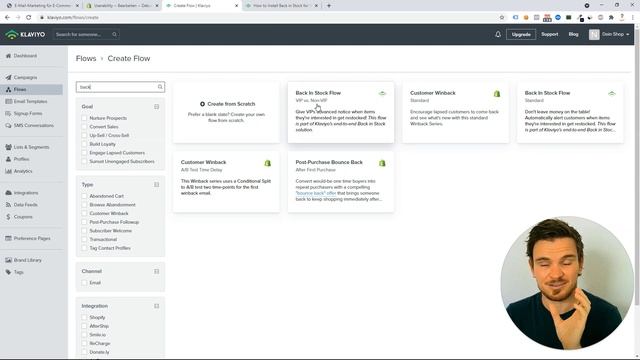This screenshot has width=640, height=360.
Task: Switch to E-Mail Marketing browser tab
Action: tap(42, 6)
